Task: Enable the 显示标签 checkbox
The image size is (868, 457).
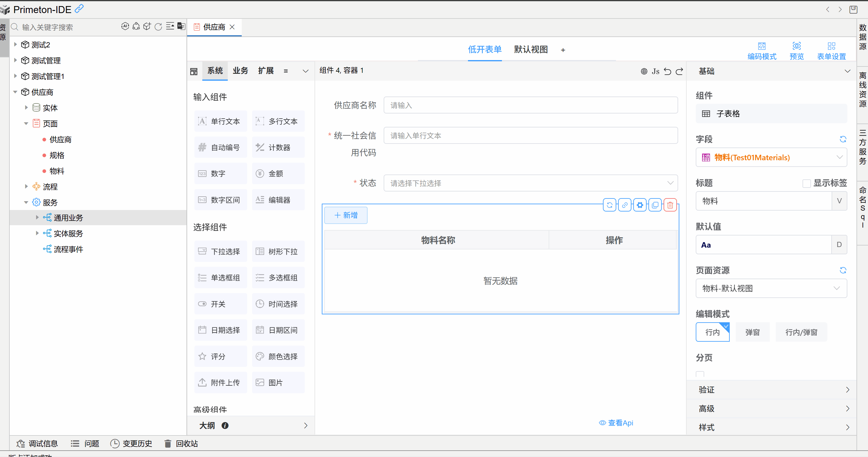Action: pyautogui.click(x=807, y=183)
